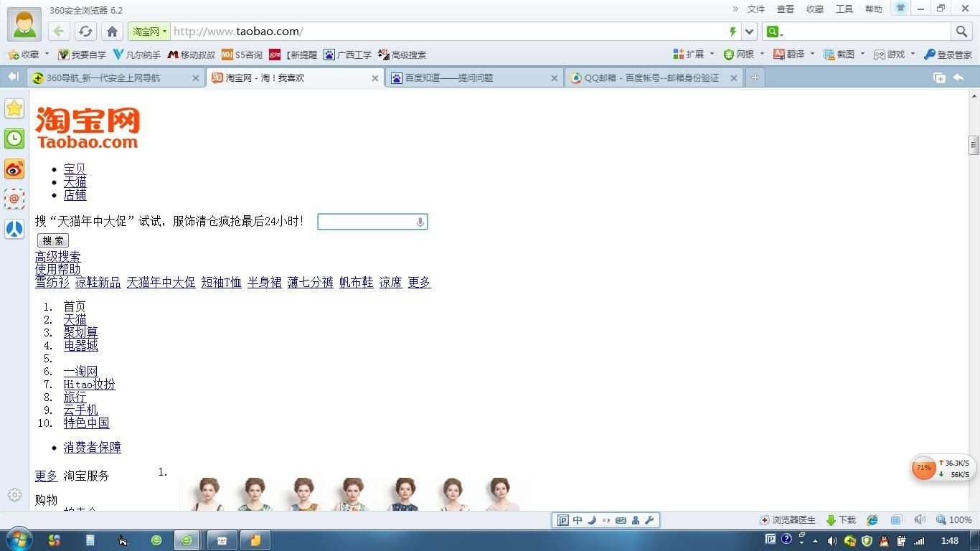The width and height of the screenshot is (980, 551).
Task: Close the 淘宝网 tab
Action: (374, 78)
